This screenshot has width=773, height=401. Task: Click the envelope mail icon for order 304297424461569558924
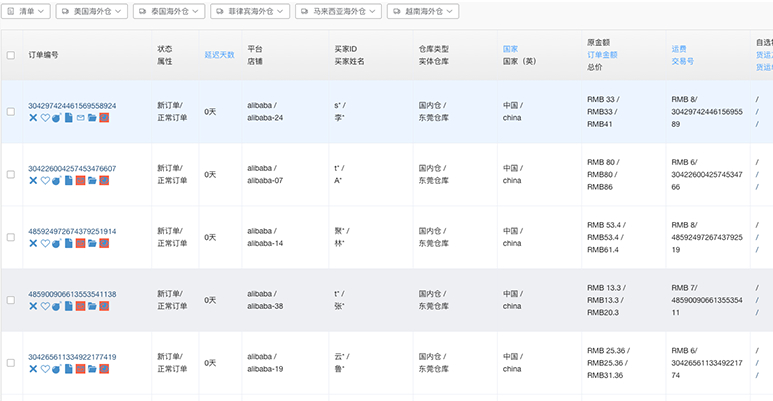[x=80, y=118]
